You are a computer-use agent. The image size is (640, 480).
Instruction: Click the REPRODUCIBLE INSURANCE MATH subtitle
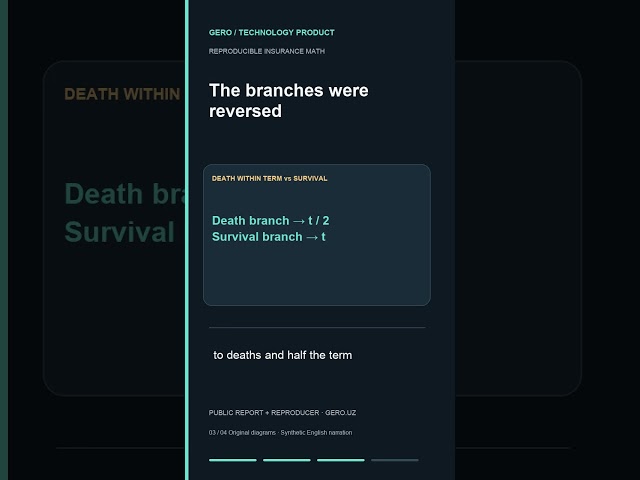267,51
